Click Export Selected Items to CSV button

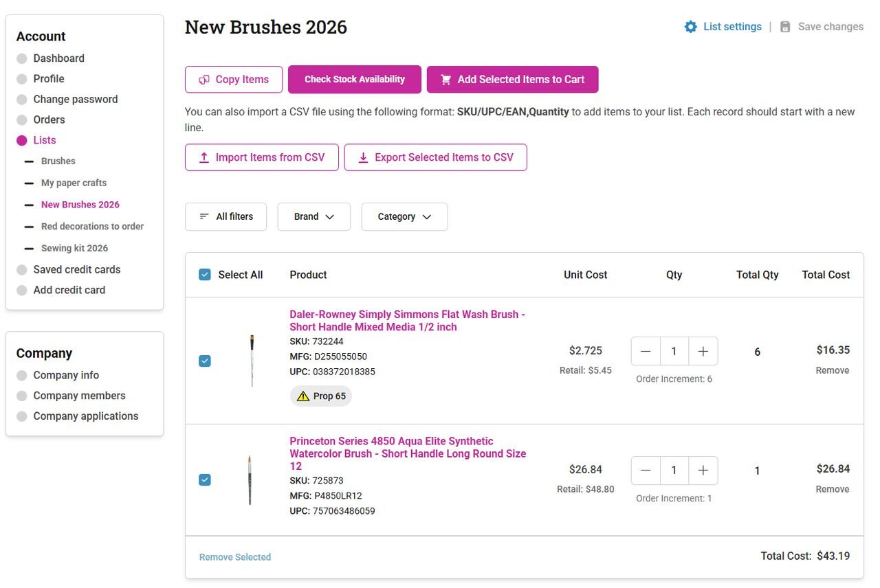436,157
